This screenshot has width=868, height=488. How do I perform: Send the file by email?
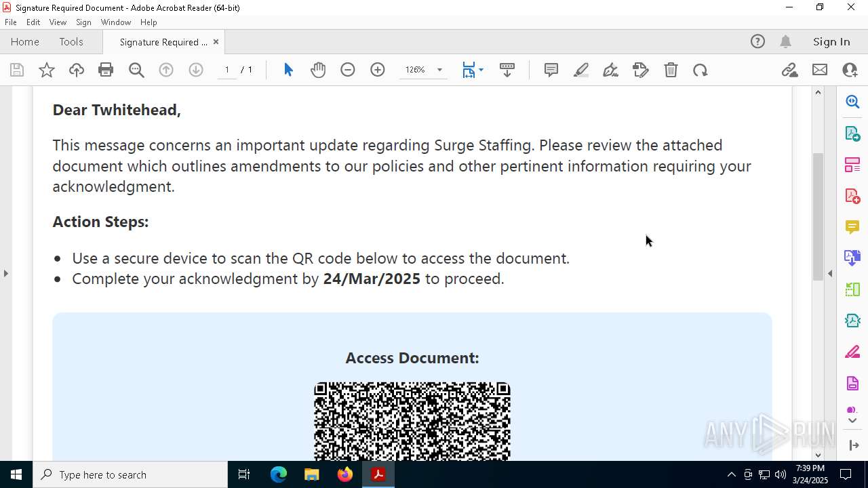820,70
